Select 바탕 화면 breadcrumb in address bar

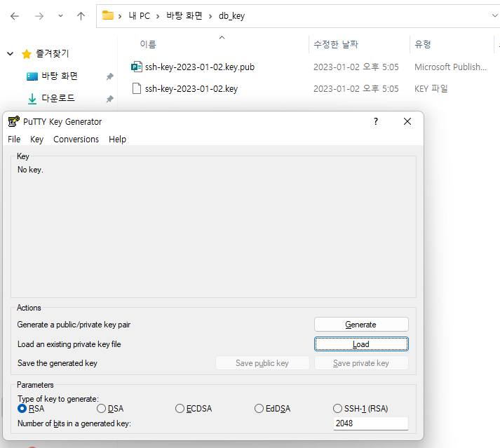click(x=184, y=15)
